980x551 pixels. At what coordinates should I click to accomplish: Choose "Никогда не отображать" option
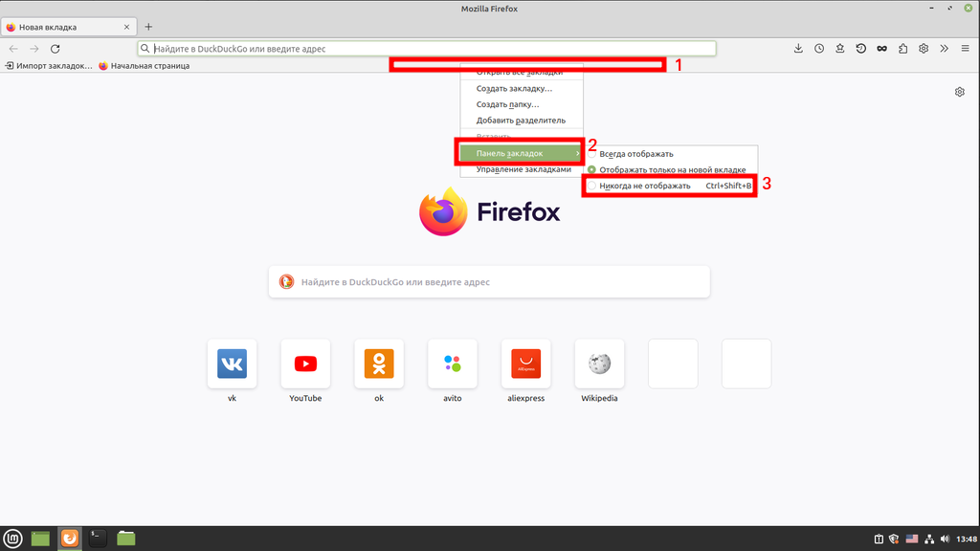point(644,186)
